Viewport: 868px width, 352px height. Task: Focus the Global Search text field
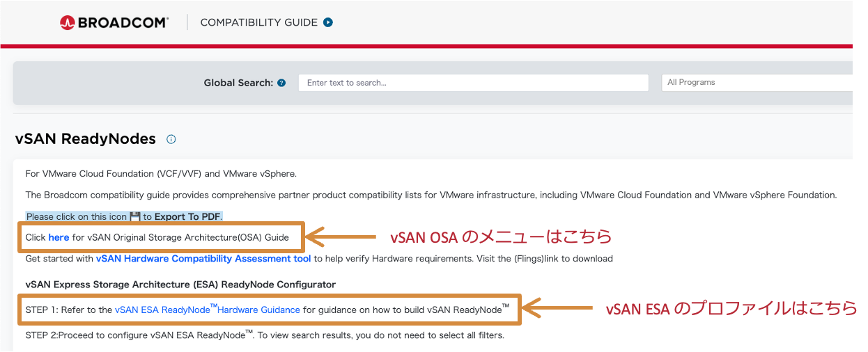[x=473, y=83]
